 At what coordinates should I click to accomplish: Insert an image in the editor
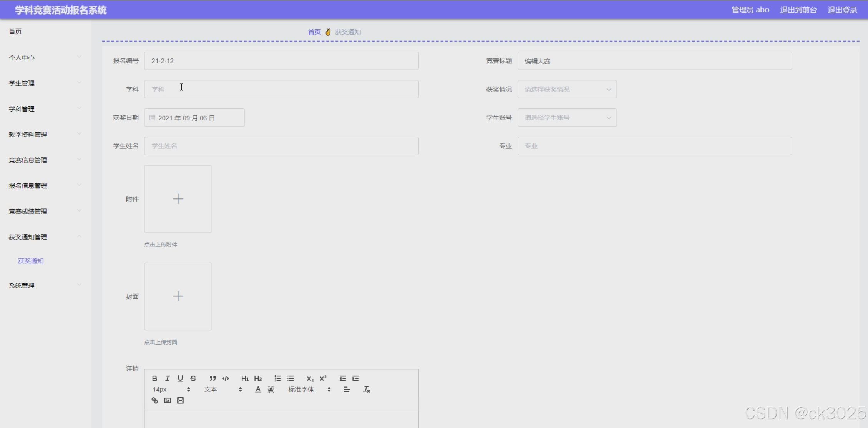[x=168, y=400]
